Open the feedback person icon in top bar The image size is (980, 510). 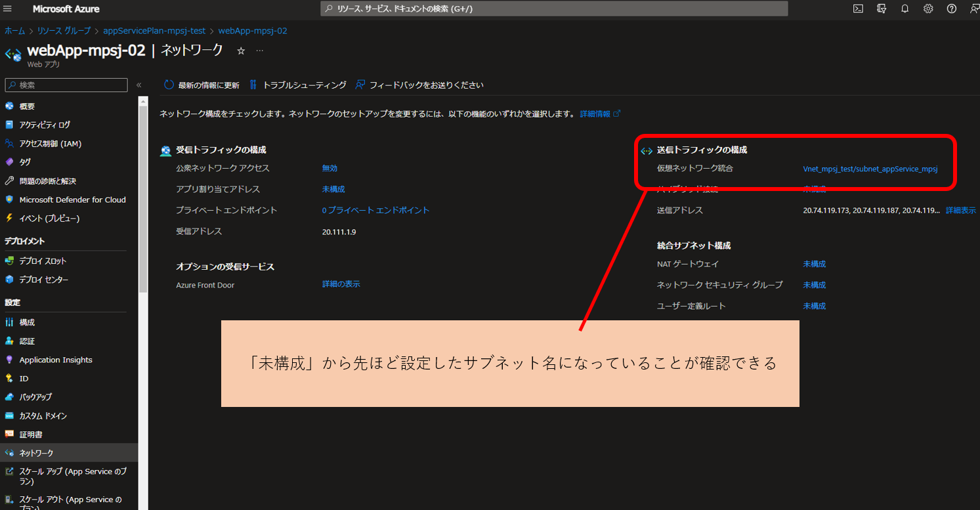pyautogui.click(x=974, y=9)
